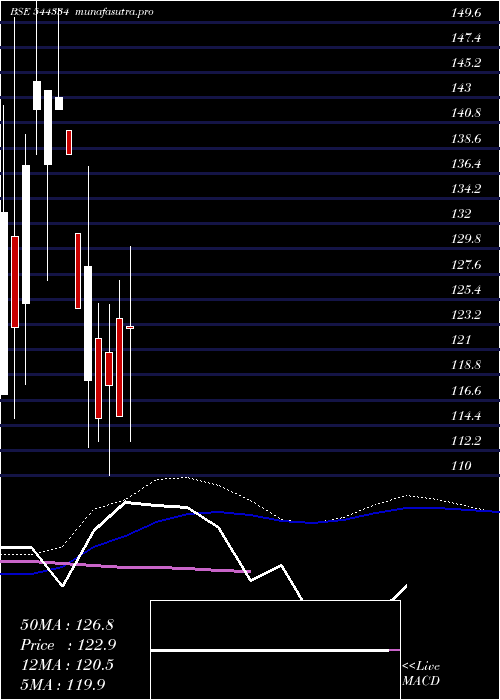The image size is (500, 700).
Task: Click the 116.6 price axis label
Action: [x=466, y=391]
